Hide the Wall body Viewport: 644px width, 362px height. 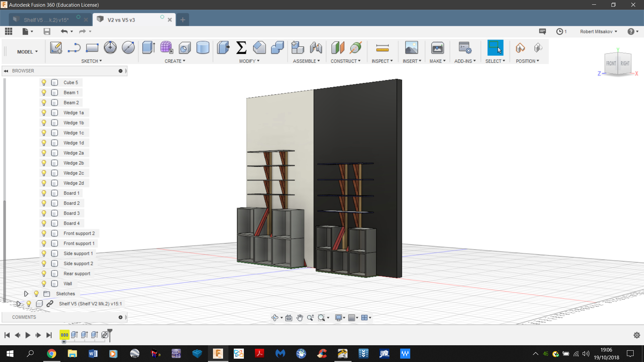(44, 284)
